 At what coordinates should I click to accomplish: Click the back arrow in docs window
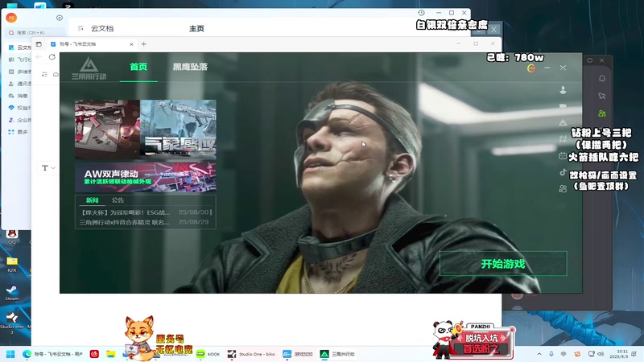(x=39, y=57)
